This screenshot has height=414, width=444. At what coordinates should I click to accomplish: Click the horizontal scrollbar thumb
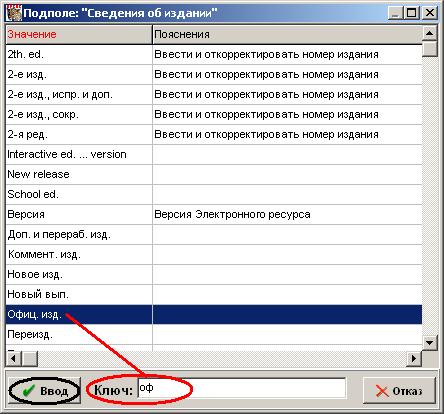point(30,359)
